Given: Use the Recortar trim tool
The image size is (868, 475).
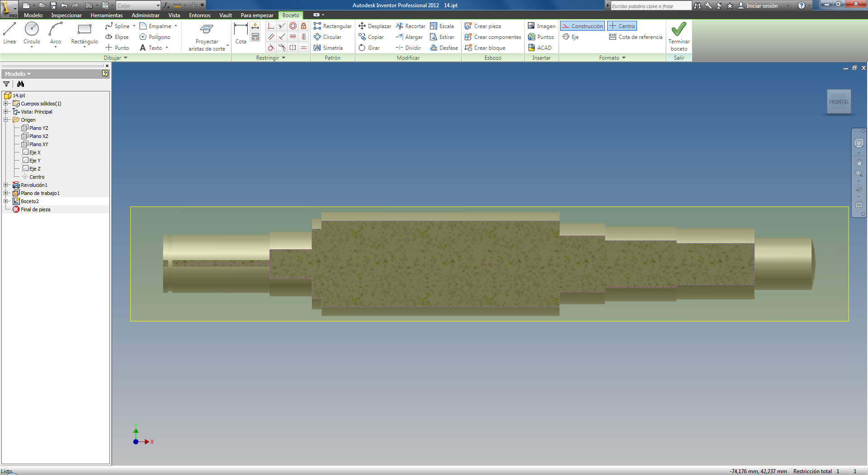Looking at the screenshot, I should click(410, 26).
